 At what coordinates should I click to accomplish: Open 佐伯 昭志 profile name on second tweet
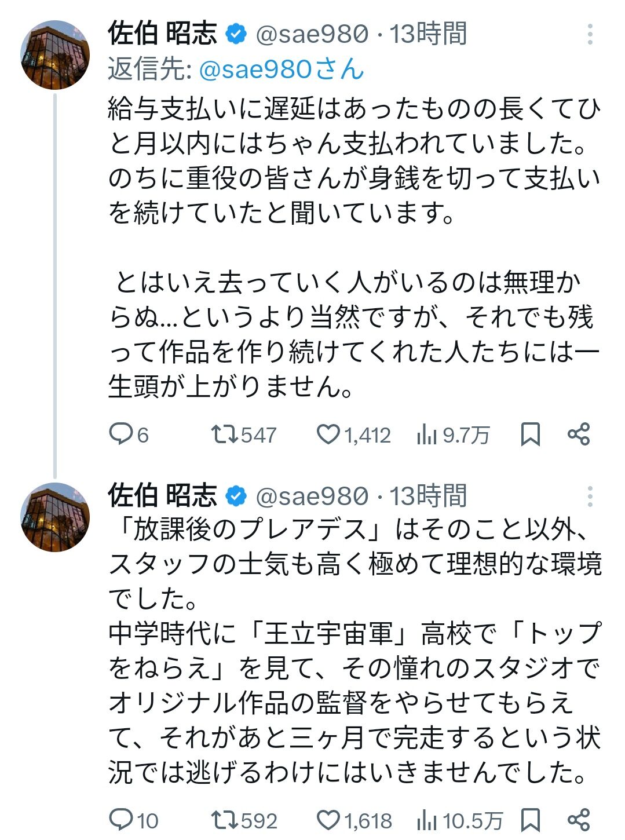[x=162, y=496]
